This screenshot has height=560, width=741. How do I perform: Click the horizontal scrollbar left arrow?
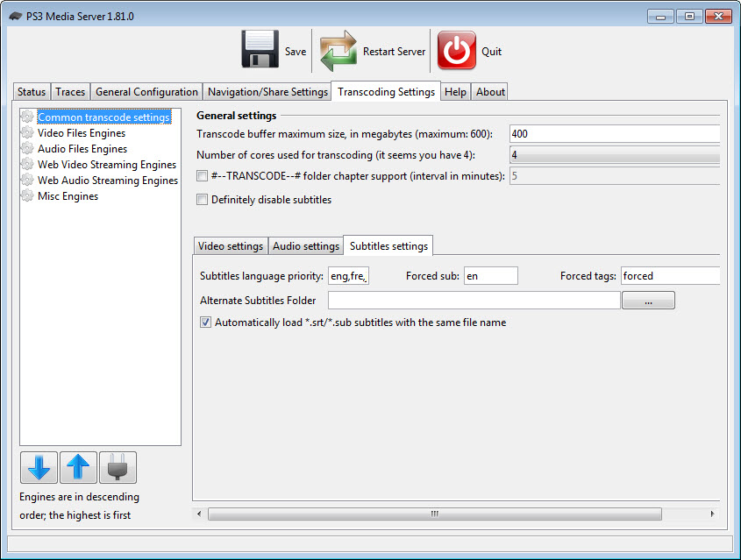tap(199, 514)
